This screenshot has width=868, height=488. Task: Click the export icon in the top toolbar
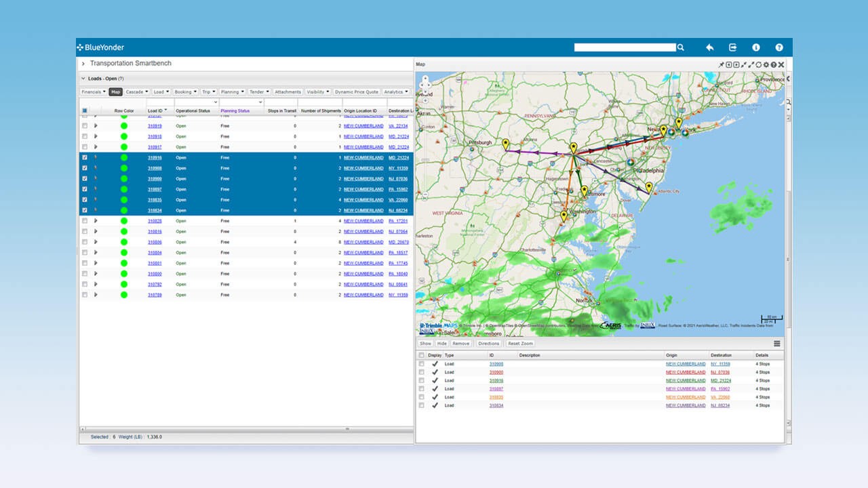click(732, 47)
